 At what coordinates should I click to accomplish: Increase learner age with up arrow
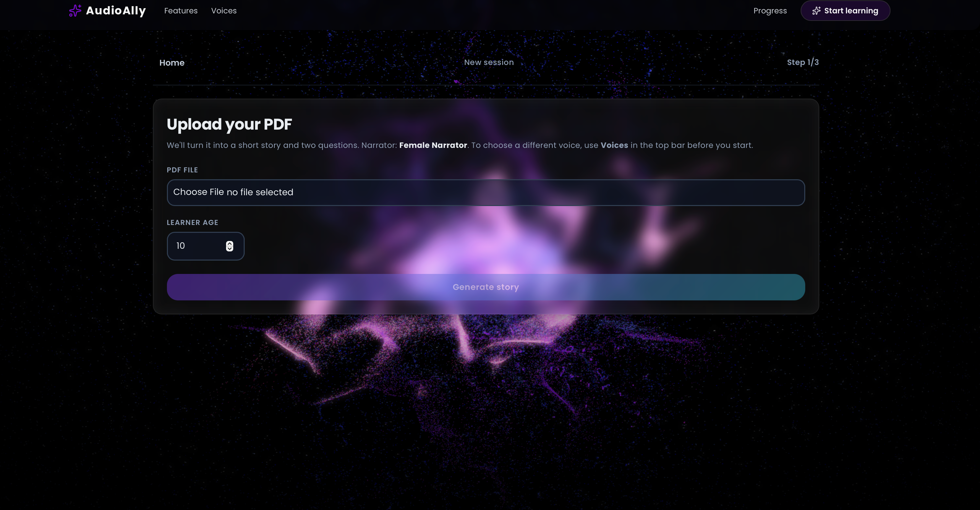tap(229, 243)
